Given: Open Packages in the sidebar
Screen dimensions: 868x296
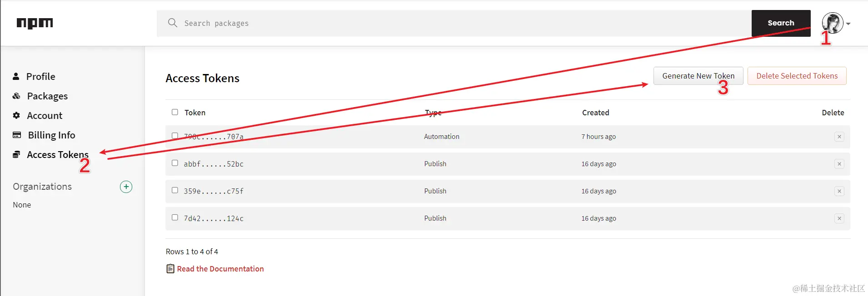Looking at the screenshot, I should coord(47,96).
